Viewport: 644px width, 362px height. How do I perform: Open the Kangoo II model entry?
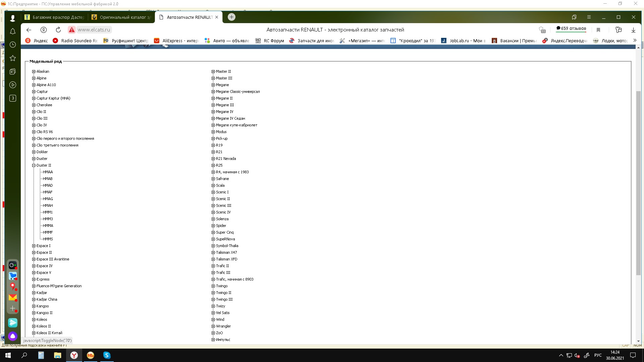point(44,313)
